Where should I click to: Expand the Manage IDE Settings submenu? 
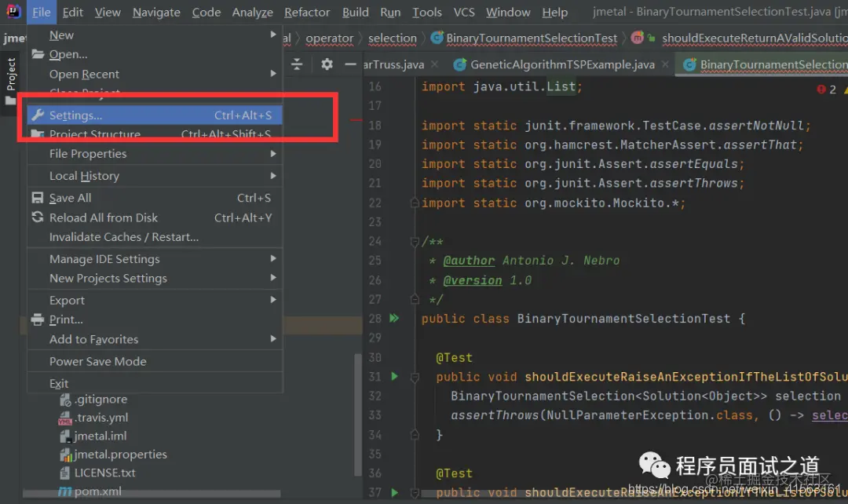(x=155, y=259)
